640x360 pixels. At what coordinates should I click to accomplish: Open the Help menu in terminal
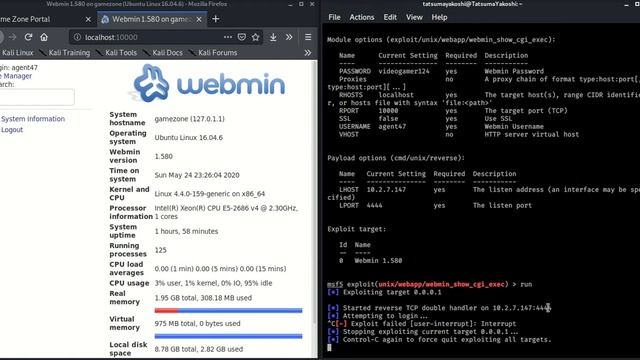click(439, 17)
